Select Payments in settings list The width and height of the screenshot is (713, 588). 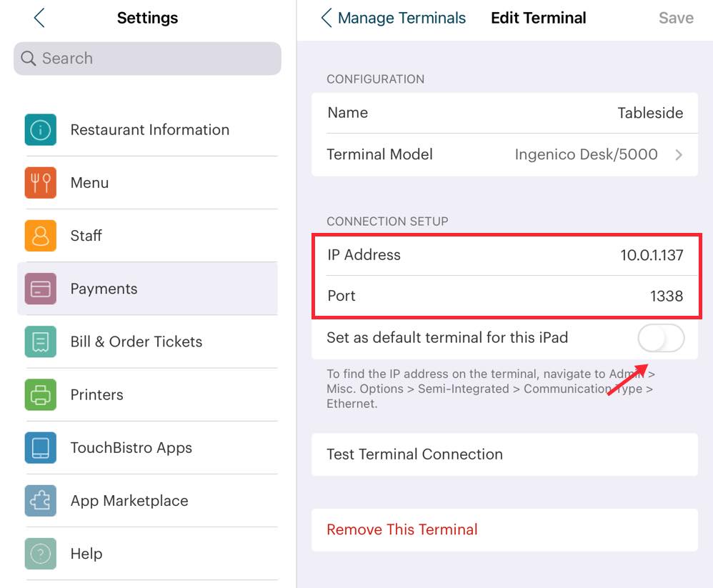coord(104,289)
